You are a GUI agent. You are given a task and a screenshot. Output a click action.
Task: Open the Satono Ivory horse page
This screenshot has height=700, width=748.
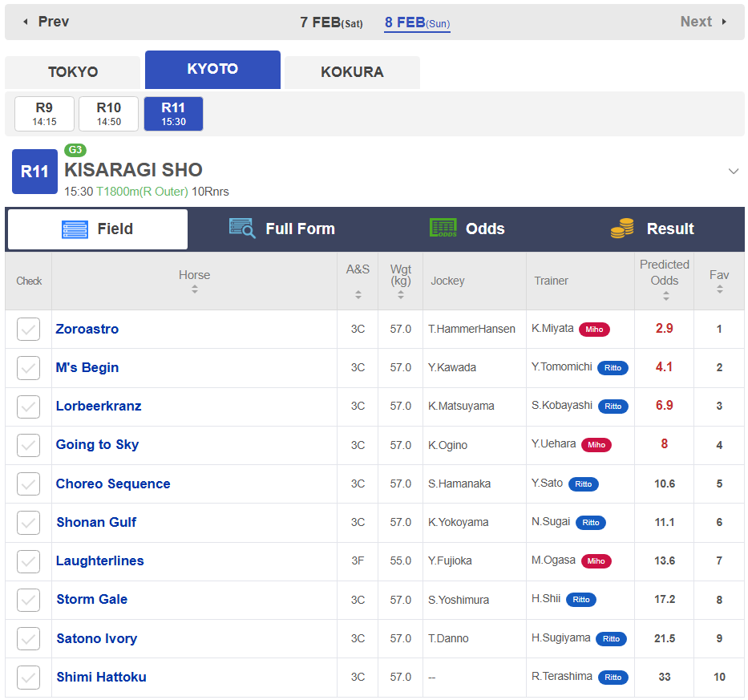point(97,638)
